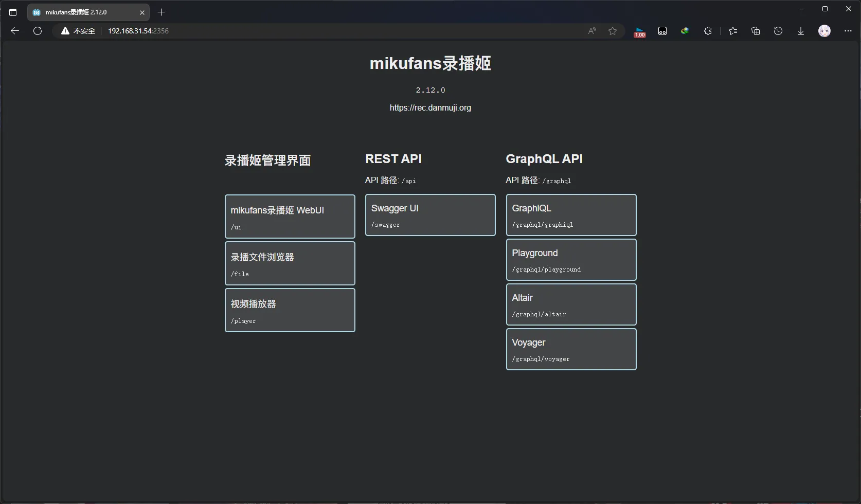Reload the page with refresh icon
This screenshot has height=504, width=861.
tap(38, 31)
